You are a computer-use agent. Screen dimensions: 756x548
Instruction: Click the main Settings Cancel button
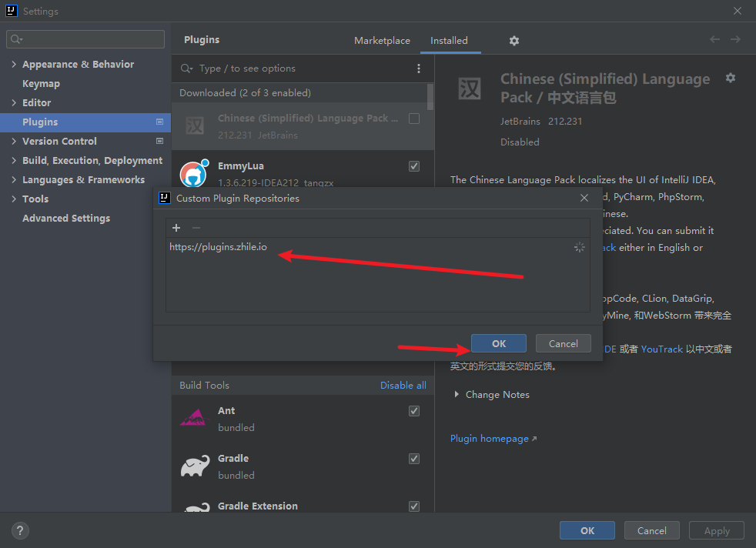[652, 530]
